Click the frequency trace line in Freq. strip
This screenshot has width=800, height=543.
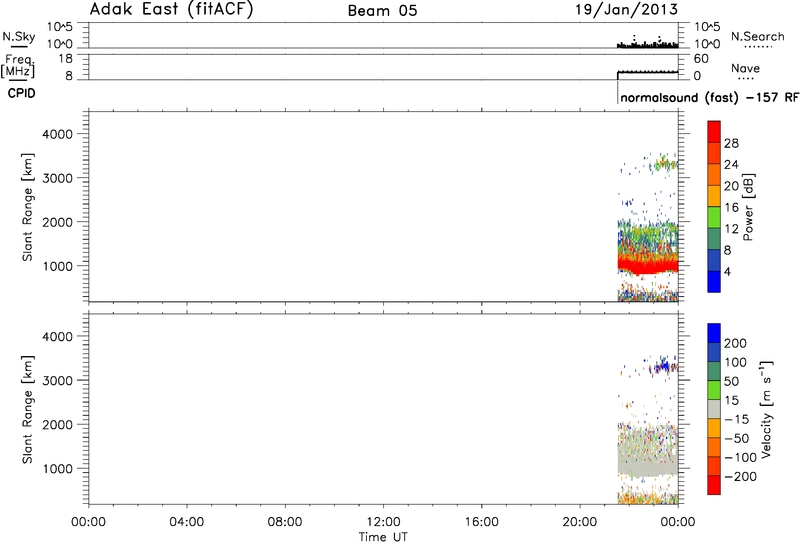(x=647, y=72)
